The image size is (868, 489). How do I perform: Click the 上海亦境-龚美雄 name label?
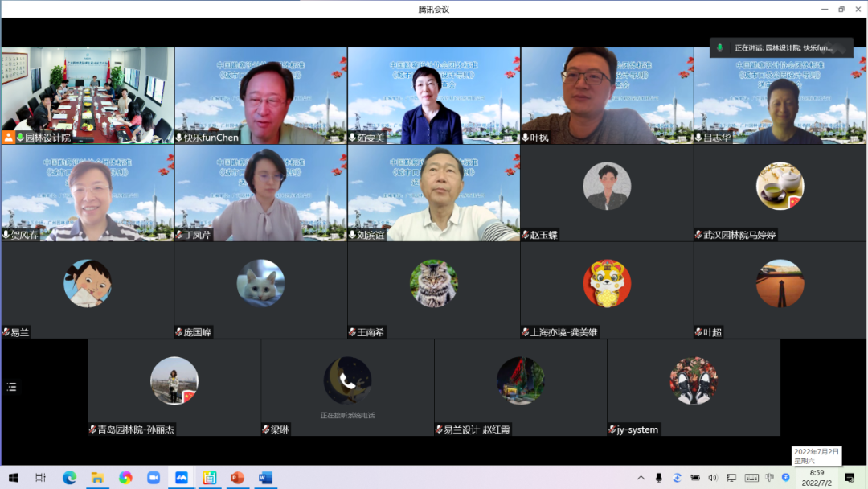tap(564, 332)
